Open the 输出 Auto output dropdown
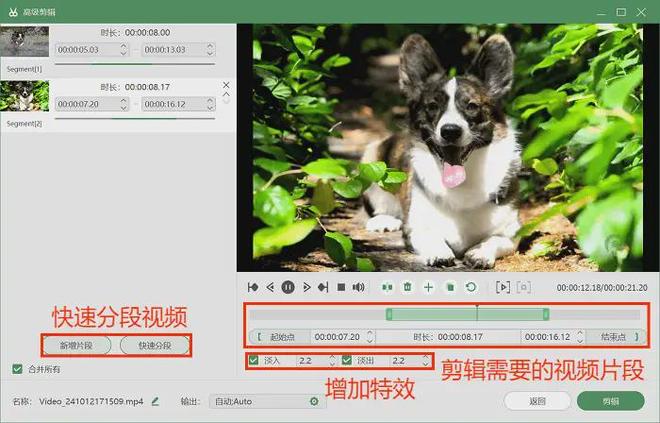 point(266,401)
